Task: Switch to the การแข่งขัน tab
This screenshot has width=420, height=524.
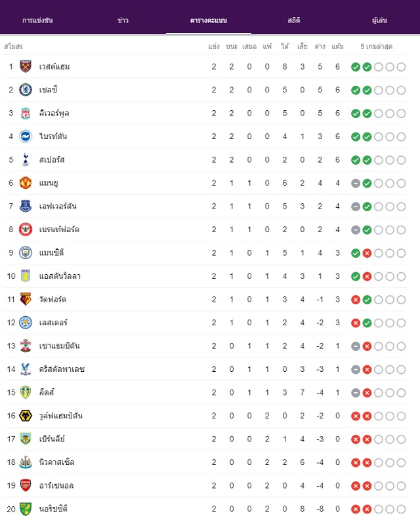Action: click(x=37, y=20)
